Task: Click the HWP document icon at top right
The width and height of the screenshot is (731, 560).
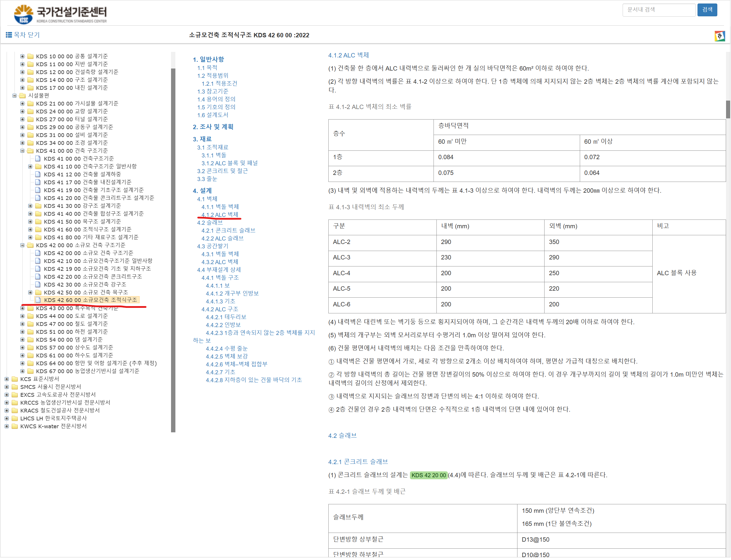Action: (x=719, y=36)
